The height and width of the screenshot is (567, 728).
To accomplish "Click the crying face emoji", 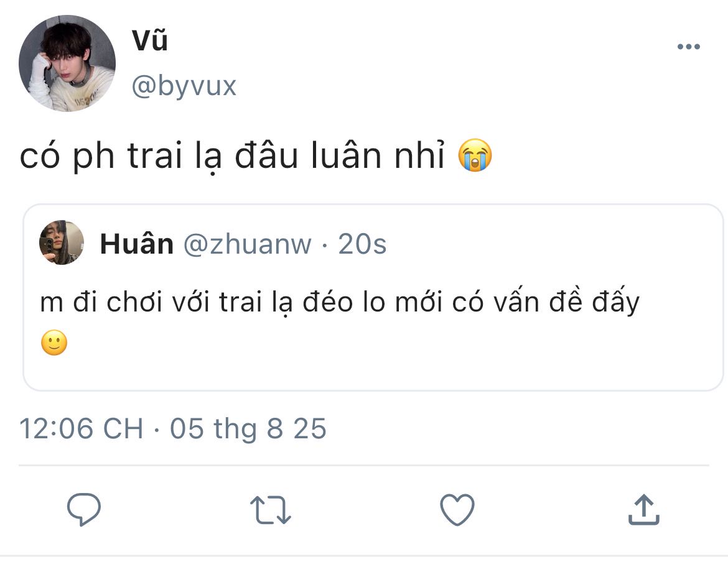I will click(x=475, y=157).
